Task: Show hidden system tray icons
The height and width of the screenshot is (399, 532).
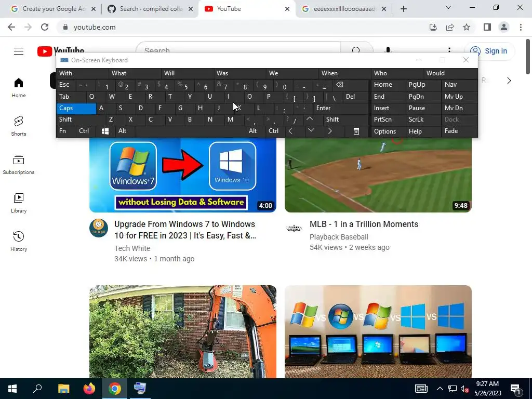Action: (x=440, y=389)
